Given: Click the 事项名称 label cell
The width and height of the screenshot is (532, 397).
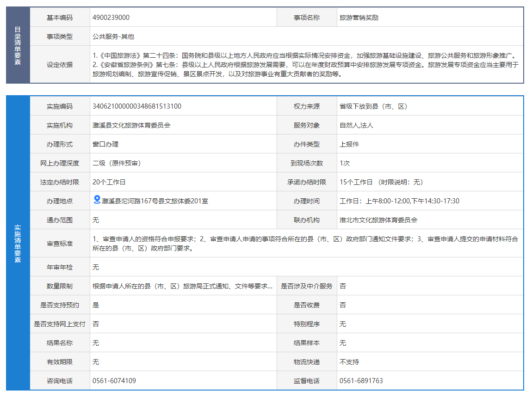Looking at the screenshot, I should (x=307, y=18).
